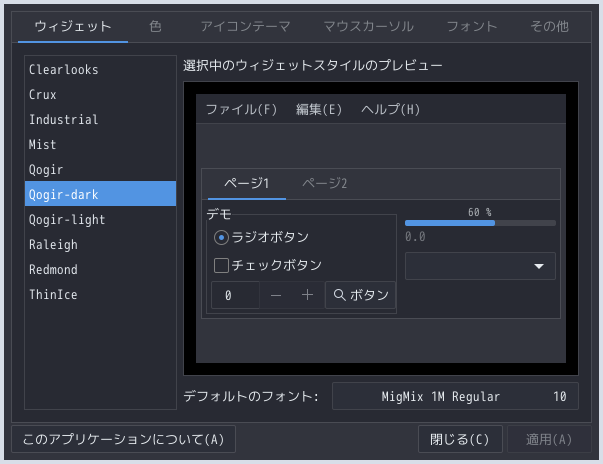The image size is (603, 464).
Task: Increase spin value with plus button
Action: (307, 295)
